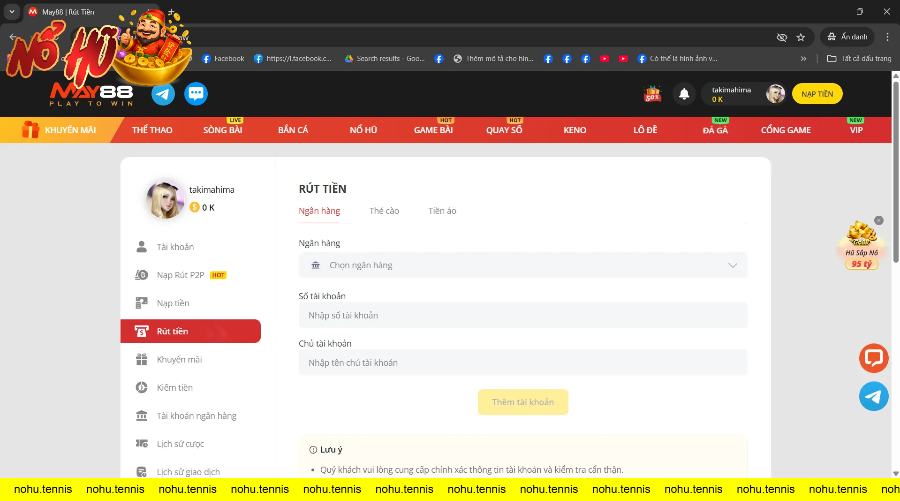This screenshot has width=900, height=501.
Task: Click the Số tài khoản input field
Action: 522,315
